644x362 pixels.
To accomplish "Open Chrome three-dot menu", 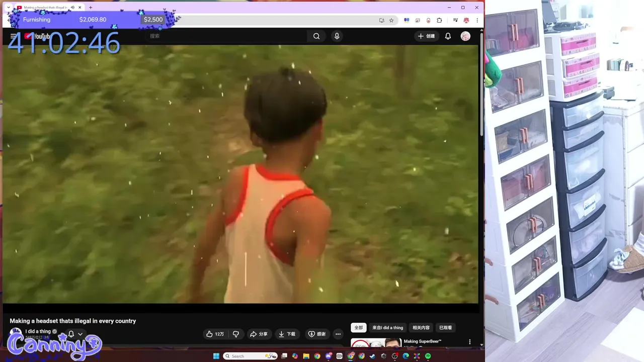I will (x=477, y=20).
